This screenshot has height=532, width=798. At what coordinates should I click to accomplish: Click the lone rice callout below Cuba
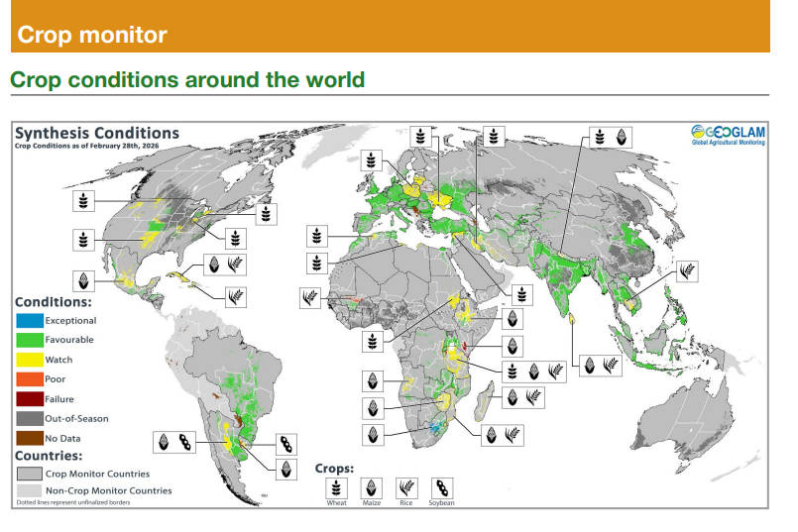(x=236, y=295)
